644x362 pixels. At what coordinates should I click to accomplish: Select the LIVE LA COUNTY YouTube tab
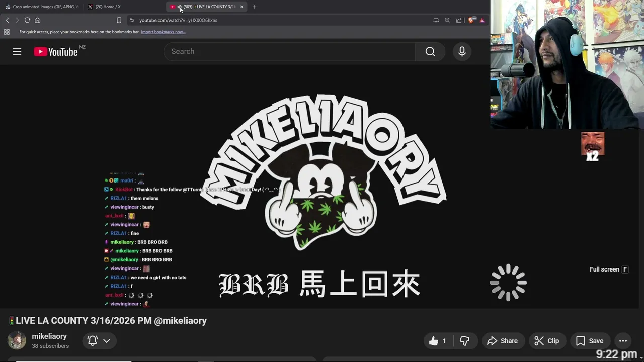tap(206, 7)
